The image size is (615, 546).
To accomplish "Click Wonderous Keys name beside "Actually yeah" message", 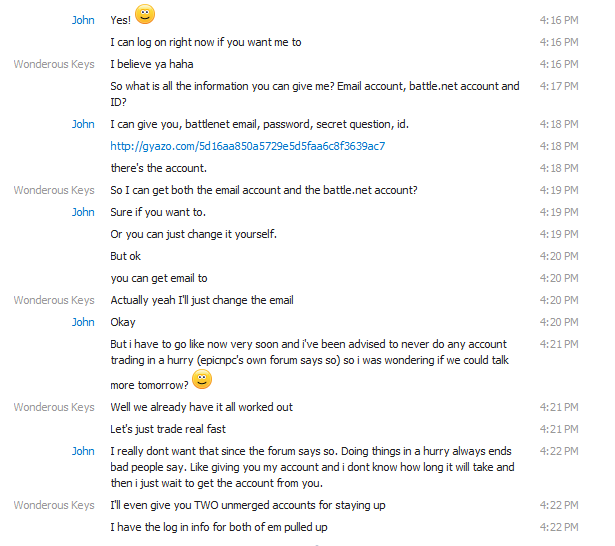I will [54, 300].
